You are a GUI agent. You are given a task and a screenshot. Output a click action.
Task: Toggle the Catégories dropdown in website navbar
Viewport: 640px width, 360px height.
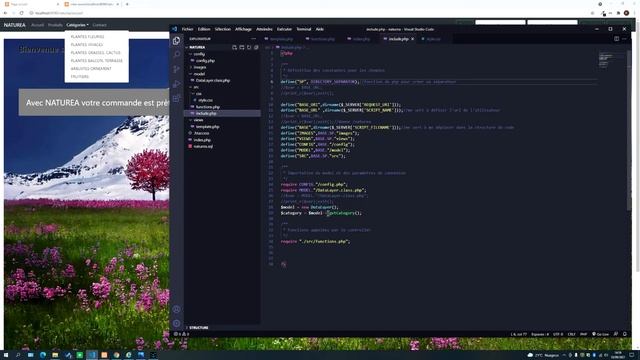tap(78, 25)
